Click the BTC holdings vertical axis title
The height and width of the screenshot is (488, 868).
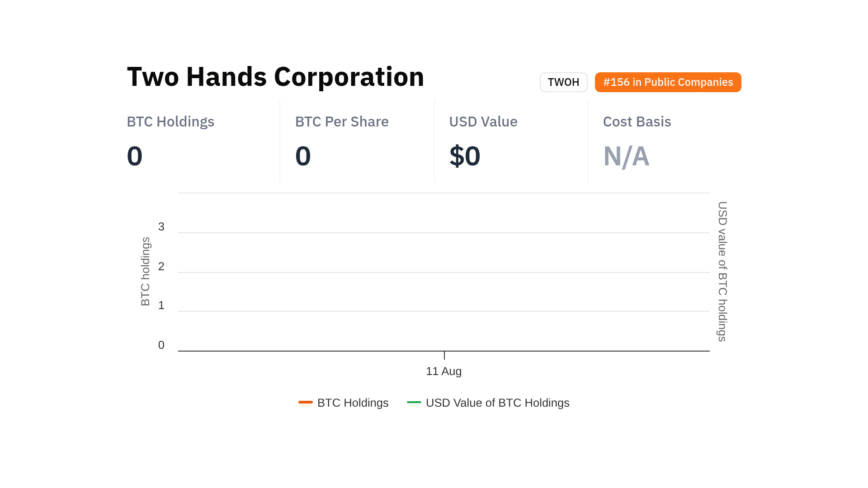[x=145, y=272]
